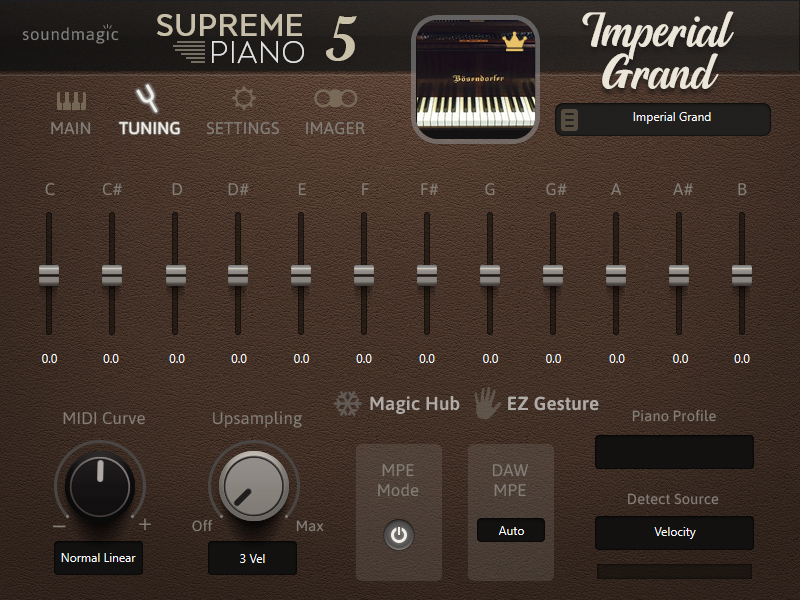
Task: Click the 0.0 value under C slider
Action: point(49,359)
